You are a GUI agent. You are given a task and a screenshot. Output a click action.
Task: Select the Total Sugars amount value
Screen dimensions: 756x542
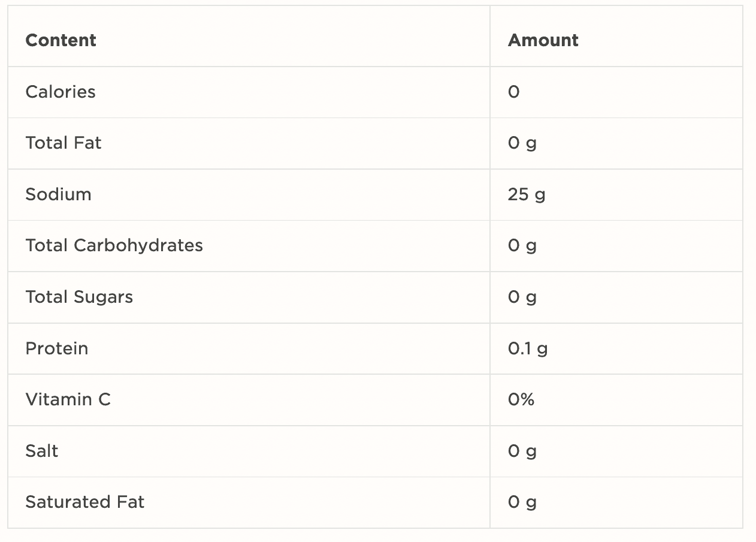click(522, 298)
